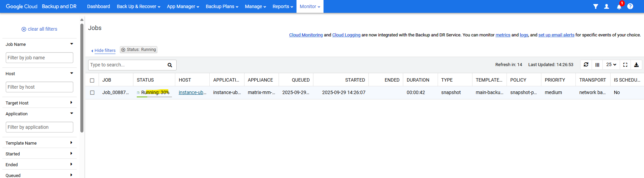Toggle fullscreen table view
644x178 pixels.
(x=625, y=65)
